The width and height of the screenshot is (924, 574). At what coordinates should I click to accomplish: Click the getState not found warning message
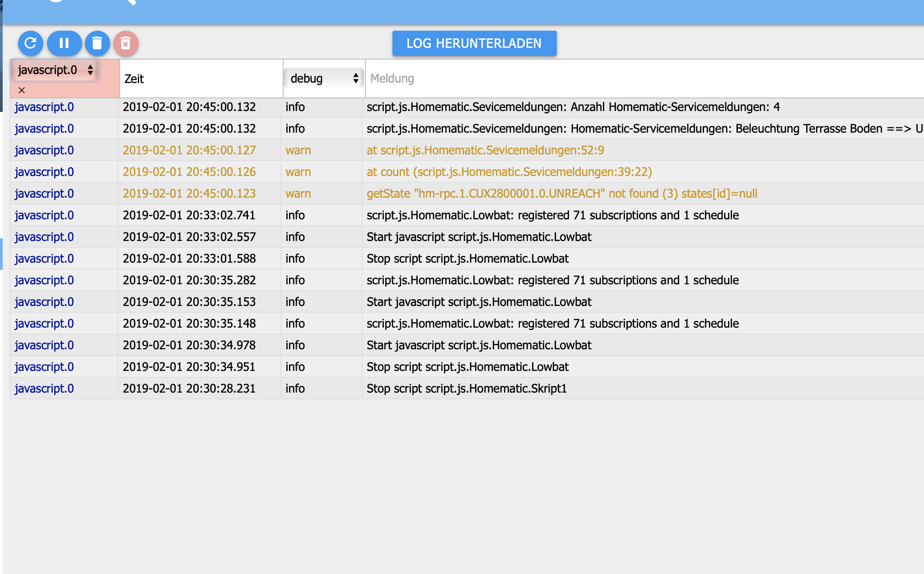[562, 194]
